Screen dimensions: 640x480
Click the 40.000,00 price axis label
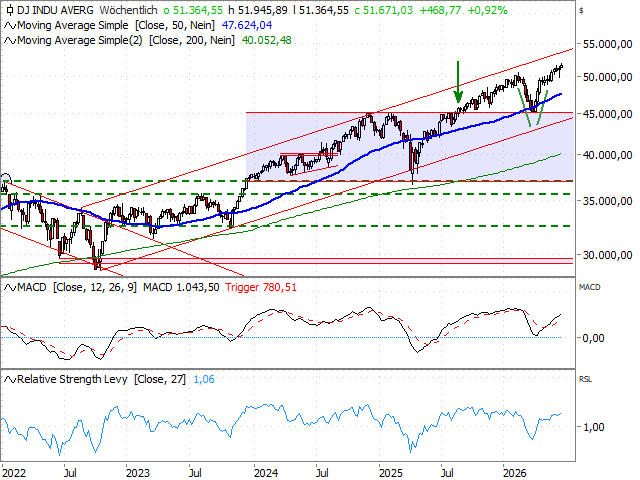coord(607,155)
